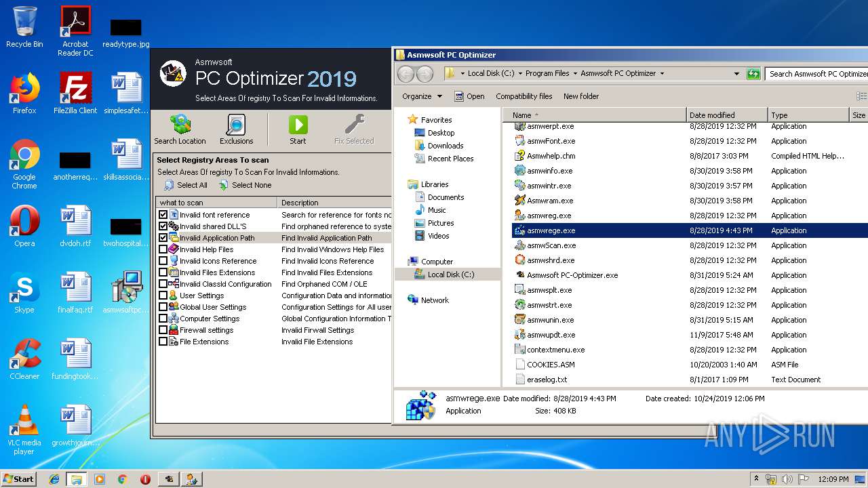Check Invalid Files Extensions

[x=163, y=272]
